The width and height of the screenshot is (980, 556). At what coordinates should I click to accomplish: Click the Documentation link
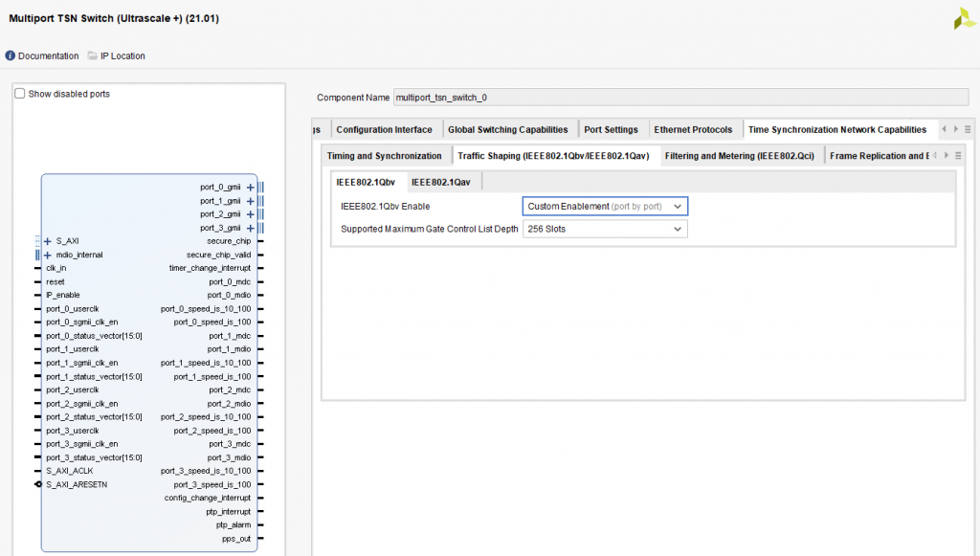click(48, 56)
